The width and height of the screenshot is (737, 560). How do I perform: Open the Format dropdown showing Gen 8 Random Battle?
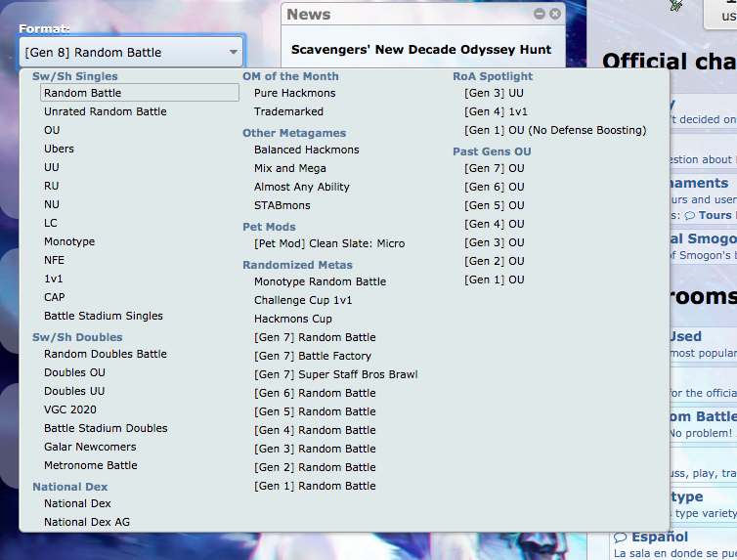(131, 52)
